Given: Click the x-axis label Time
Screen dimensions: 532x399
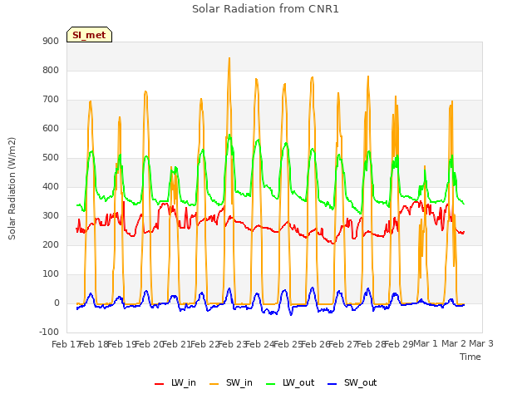Looking at the screenshot, I should coord(470,357).
